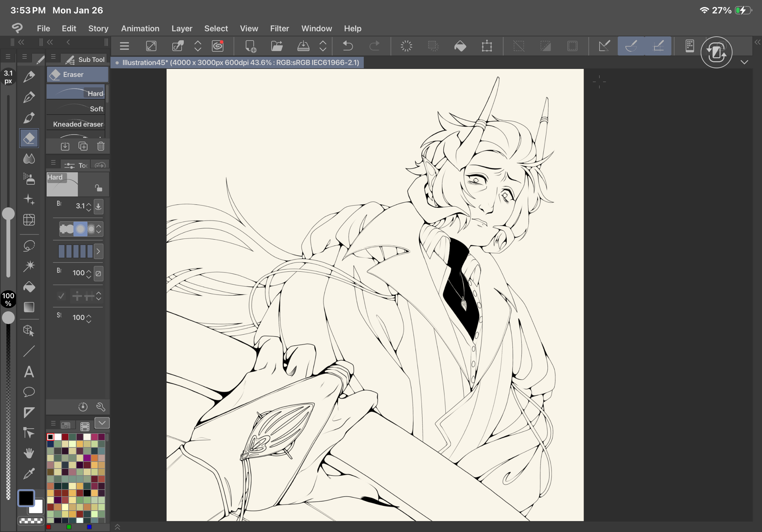Expand the anti-aliasing options chevron
Viewport: 762px width, 532px height.
(99, 229)
